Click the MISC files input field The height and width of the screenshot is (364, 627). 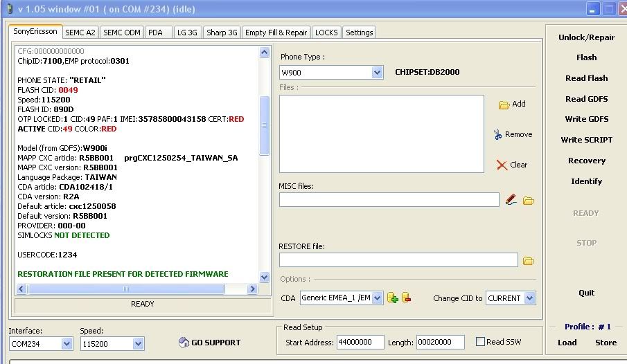coord(389,200)
